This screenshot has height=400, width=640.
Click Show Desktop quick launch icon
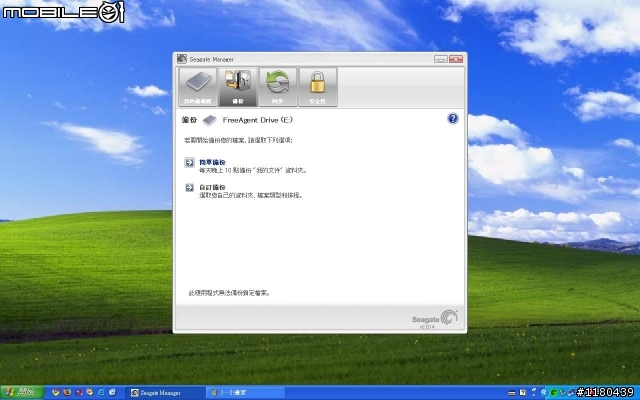[x=112, y=393]
